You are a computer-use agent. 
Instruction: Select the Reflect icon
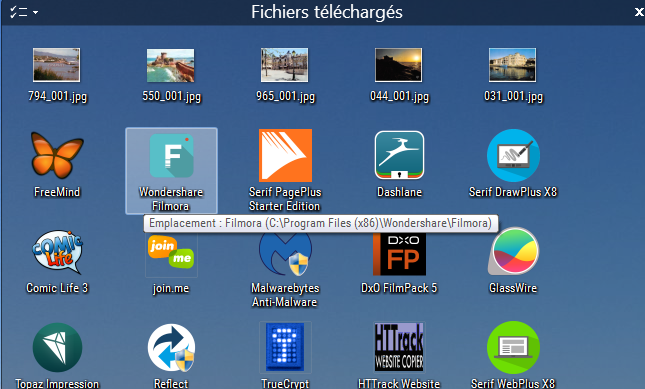pyautogui.click(x=171, y=348)
